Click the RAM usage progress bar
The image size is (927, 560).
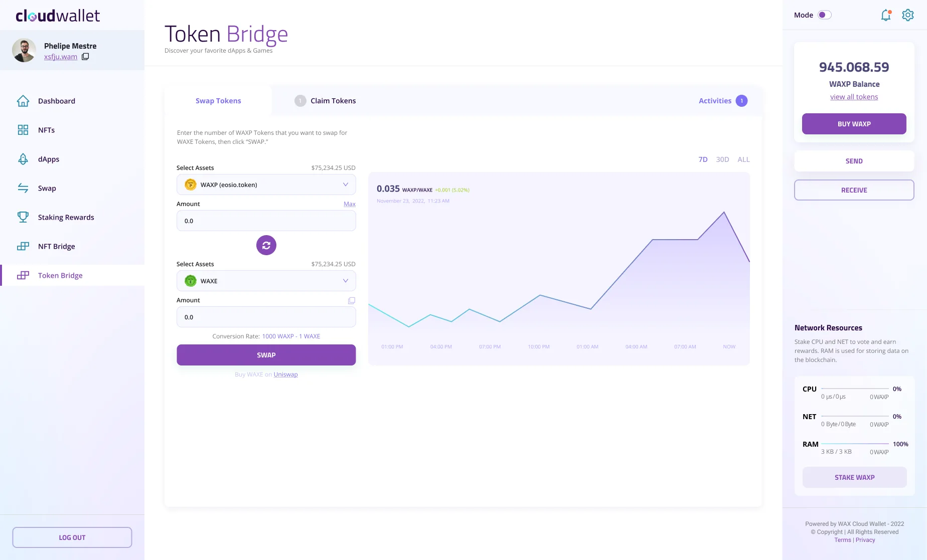(855, 444)
